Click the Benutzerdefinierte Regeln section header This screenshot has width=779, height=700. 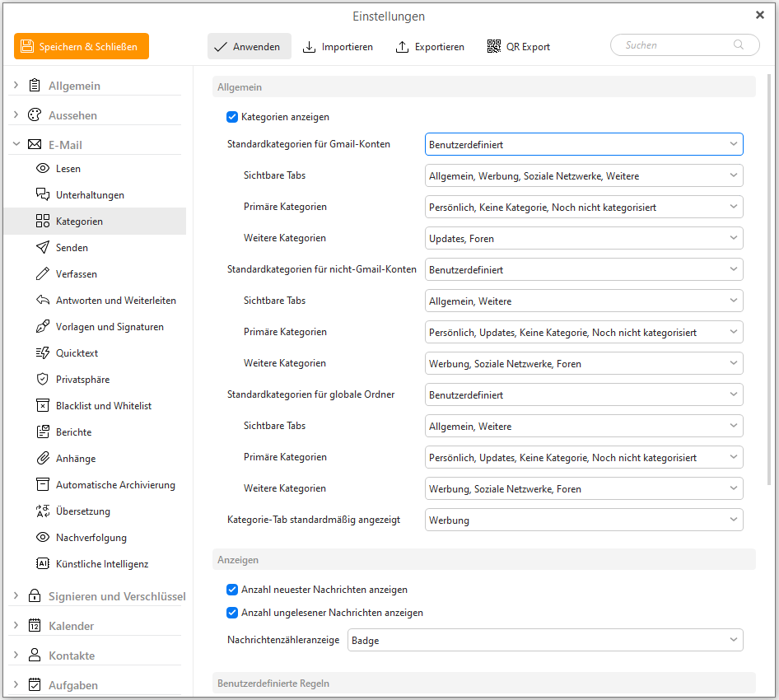pos(484,683)
